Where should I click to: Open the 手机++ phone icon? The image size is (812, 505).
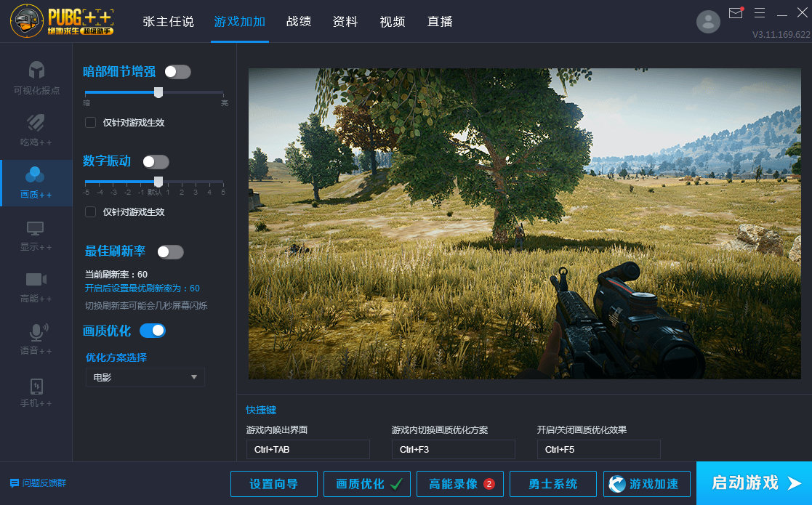coord(36,386)
